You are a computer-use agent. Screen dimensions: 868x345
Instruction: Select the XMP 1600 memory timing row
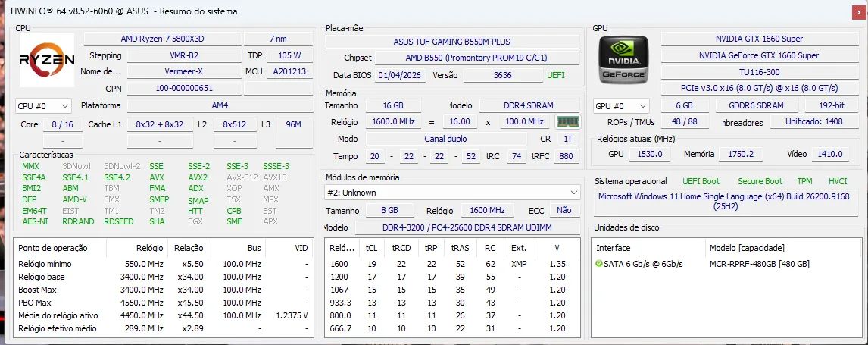451,264
